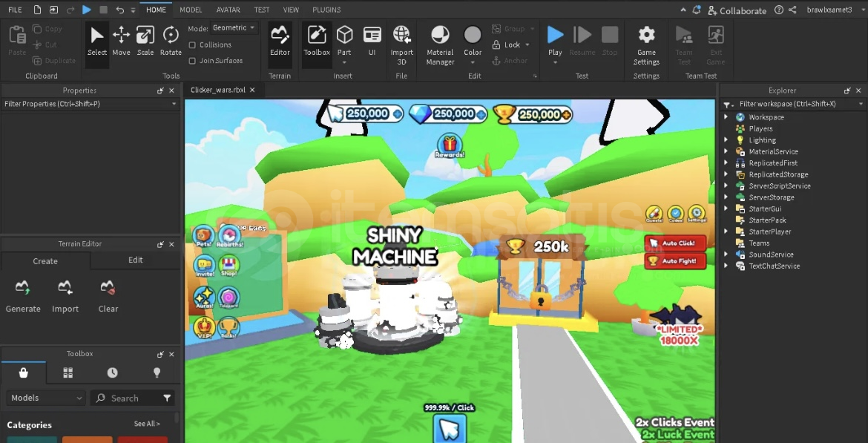Enable the Collisions checkbox
The image size is (868, 443).
pyautogui.click(x=193, y=45)
